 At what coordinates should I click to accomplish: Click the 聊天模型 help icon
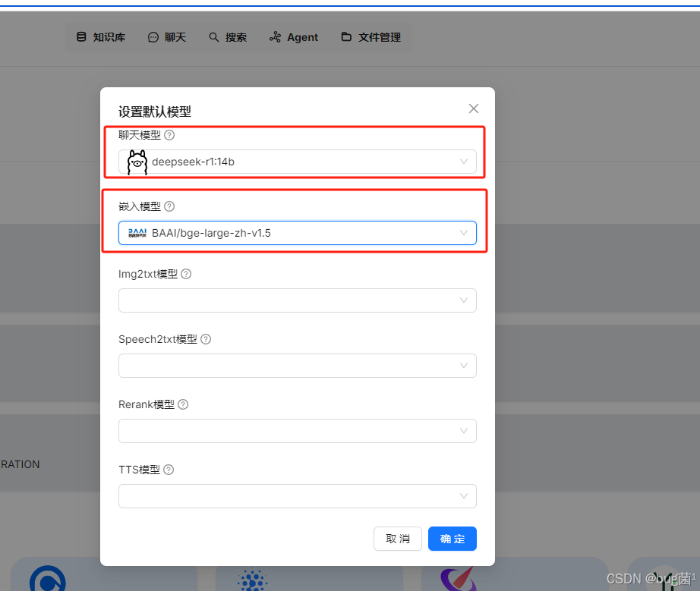[169, 135]
